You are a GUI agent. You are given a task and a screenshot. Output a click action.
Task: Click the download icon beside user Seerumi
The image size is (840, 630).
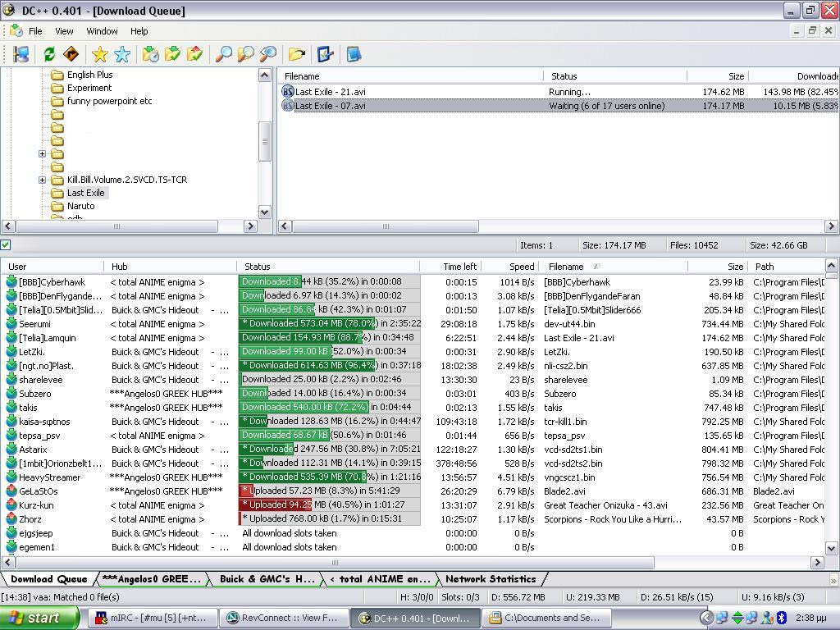[x=11, y=323]
